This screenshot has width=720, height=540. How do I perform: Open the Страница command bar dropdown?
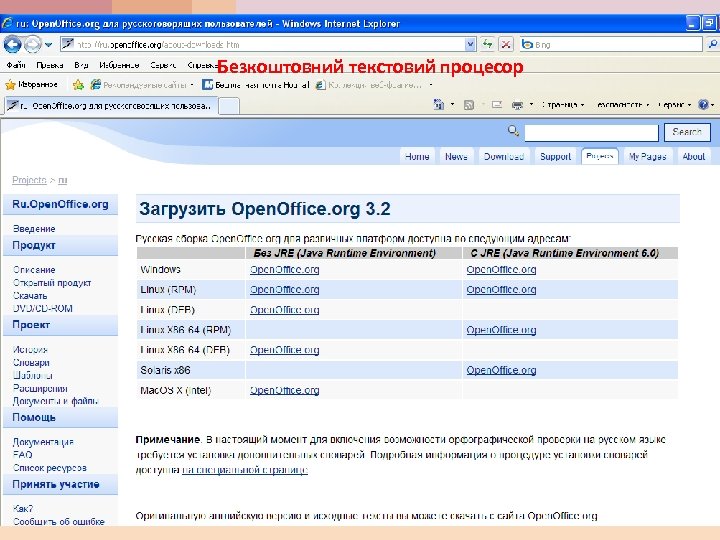562,105
